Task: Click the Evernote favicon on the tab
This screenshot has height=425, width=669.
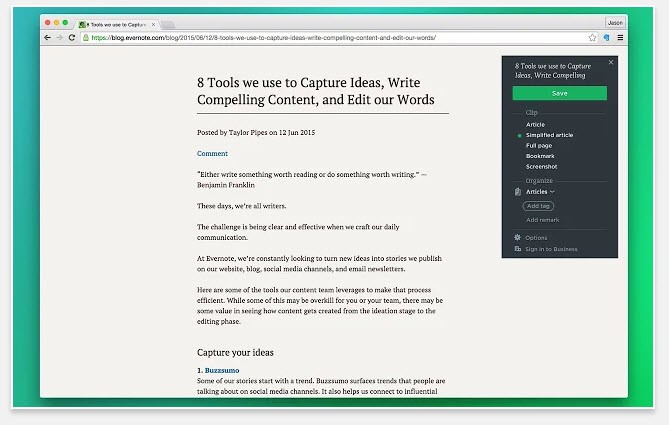Action: pyautogui.click(x=82, y=25)
